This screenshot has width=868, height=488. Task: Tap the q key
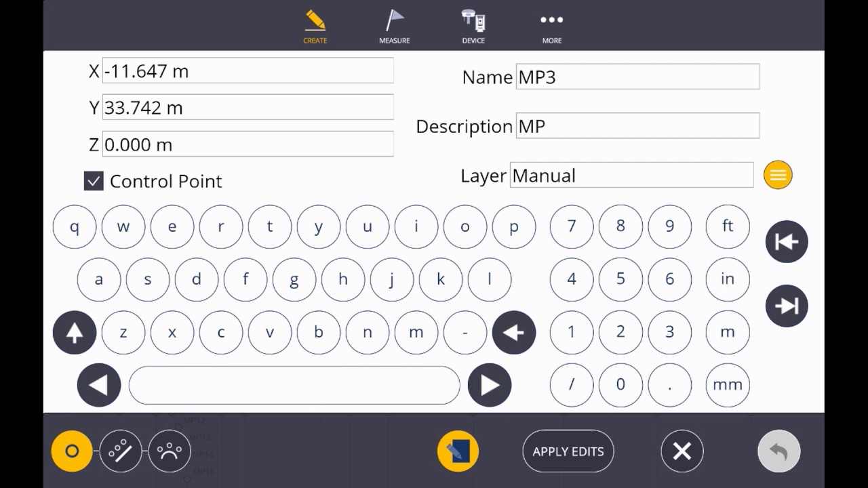75,226
